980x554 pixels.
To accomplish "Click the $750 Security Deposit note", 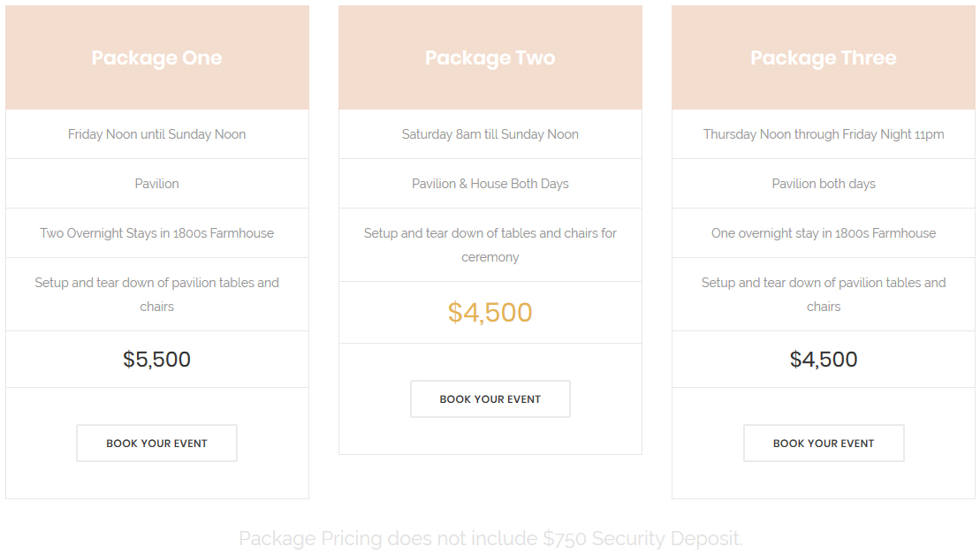I will point(490,538).
